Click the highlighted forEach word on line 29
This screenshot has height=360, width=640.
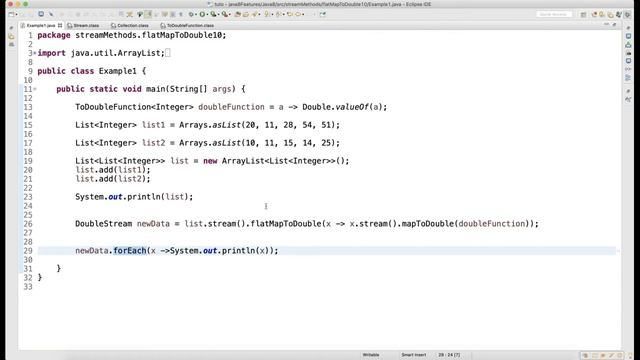pos(130,251)
